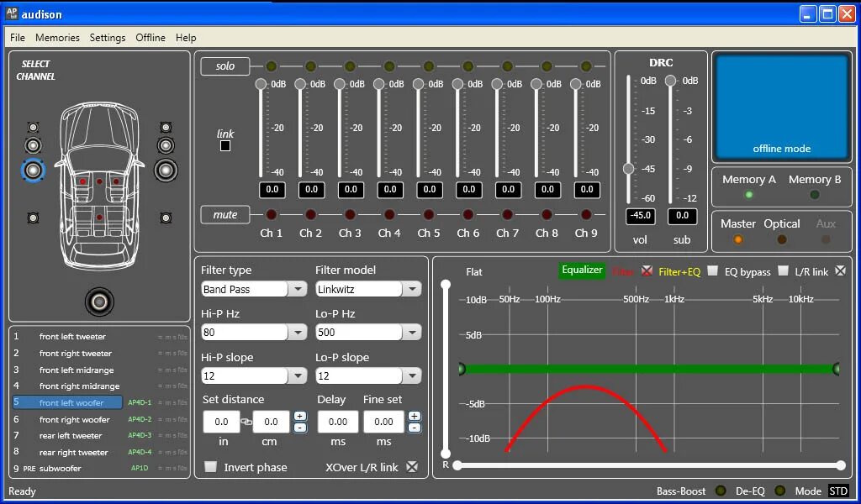Image resolution: width=861 pixels, height=504 pixels.
Task: Select the highlighted front left woofer speaker
Action: click(33, 170)
